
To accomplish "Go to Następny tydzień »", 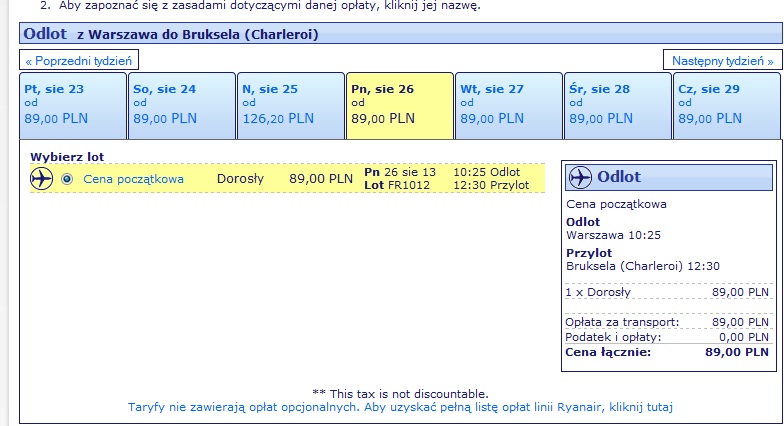I will point(722,61).
